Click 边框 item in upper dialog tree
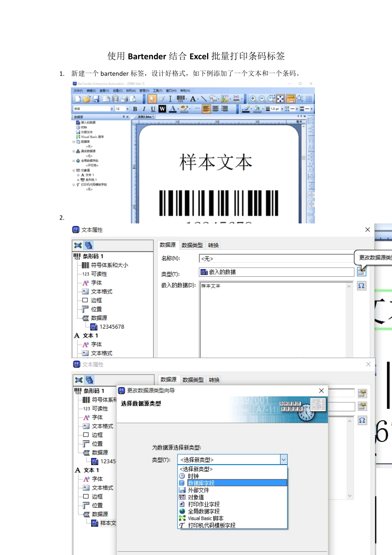Image resolution: width=392 pixels, height=555 pixels. (96, 300)
